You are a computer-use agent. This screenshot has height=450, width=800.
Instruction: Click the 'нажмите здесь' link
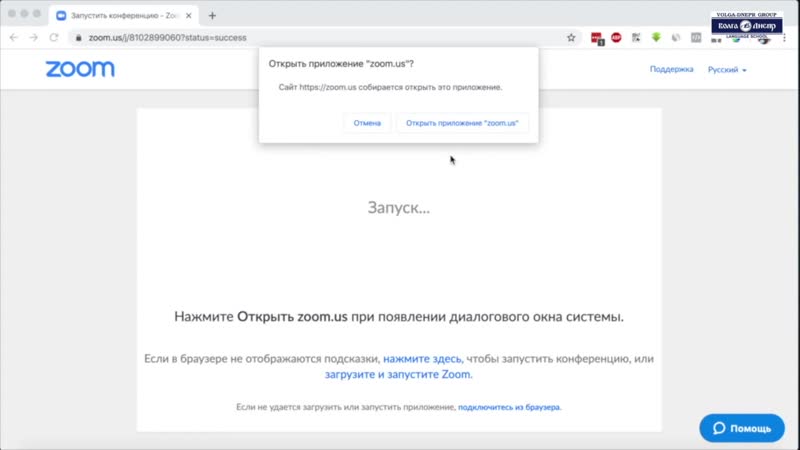pos(422,359)
